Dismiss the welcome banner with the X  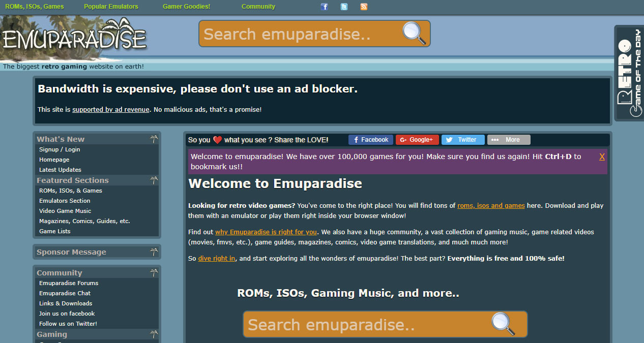coord(602,156)
